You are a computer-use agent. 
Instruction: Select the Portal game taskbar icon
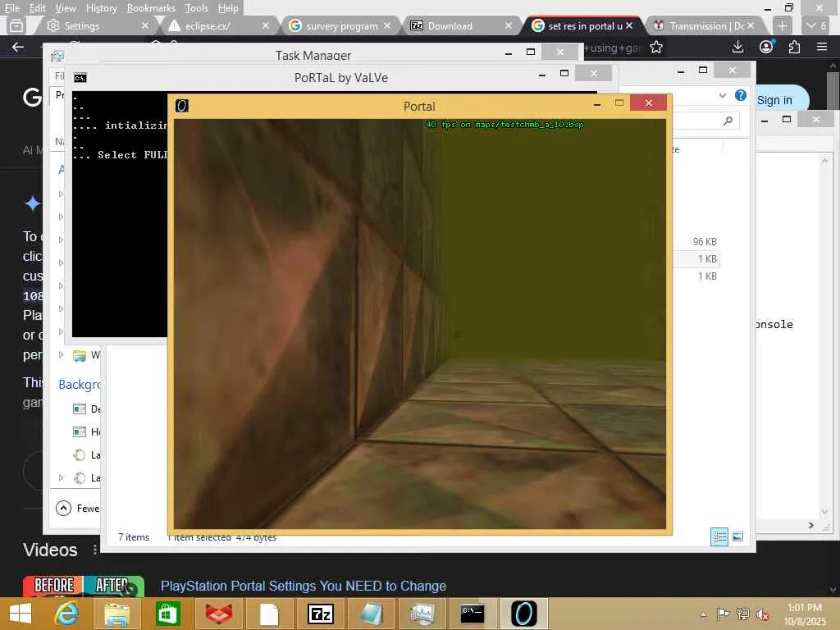pos(523,614)
